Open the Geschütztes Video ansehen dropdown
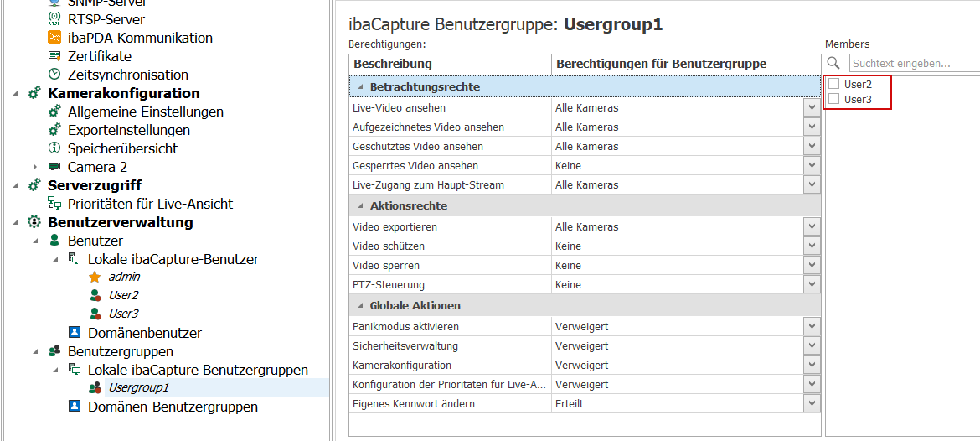The width and height of the screenshot is (980, 441). point(812,147)
